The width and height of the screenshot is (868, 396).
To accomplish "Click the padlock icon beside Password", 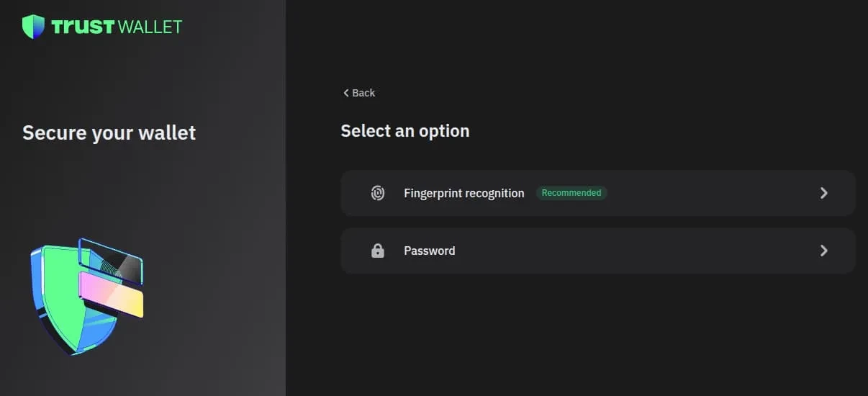I will [378, 251].
